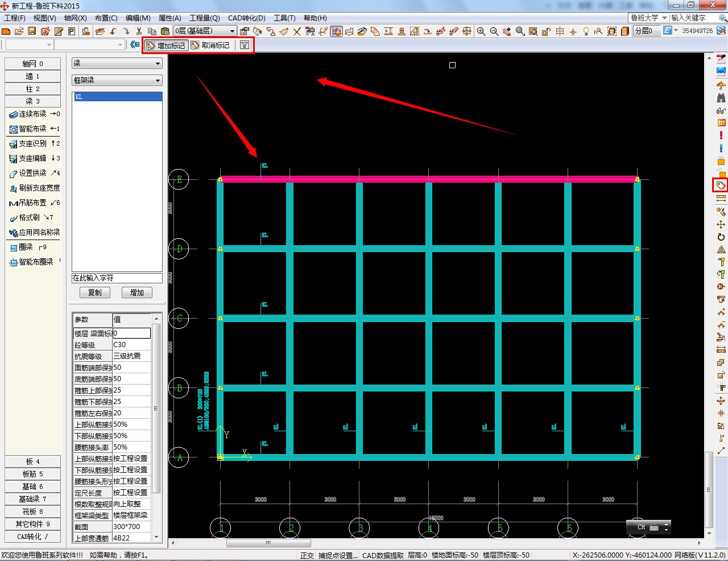Viewport: 728px width, 561px height.
Task: Click the canvas horizontal scrollbar thumb
Action: click(x=268, y=543)
